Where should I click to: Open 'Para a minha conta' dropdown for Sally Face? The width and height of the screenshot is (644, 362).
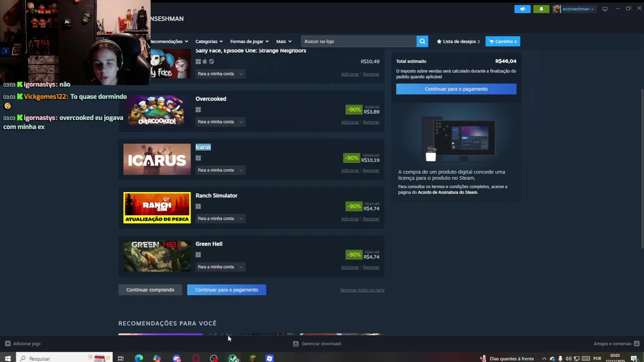[x=220, y=74]
